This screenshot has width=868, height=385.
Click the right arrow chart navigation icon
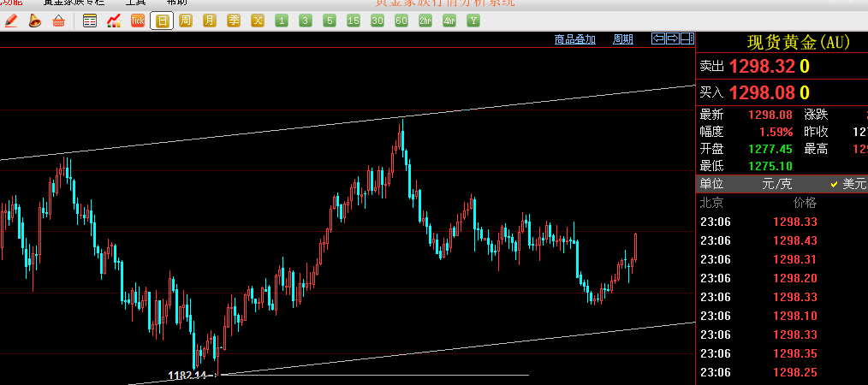(673, 38)
